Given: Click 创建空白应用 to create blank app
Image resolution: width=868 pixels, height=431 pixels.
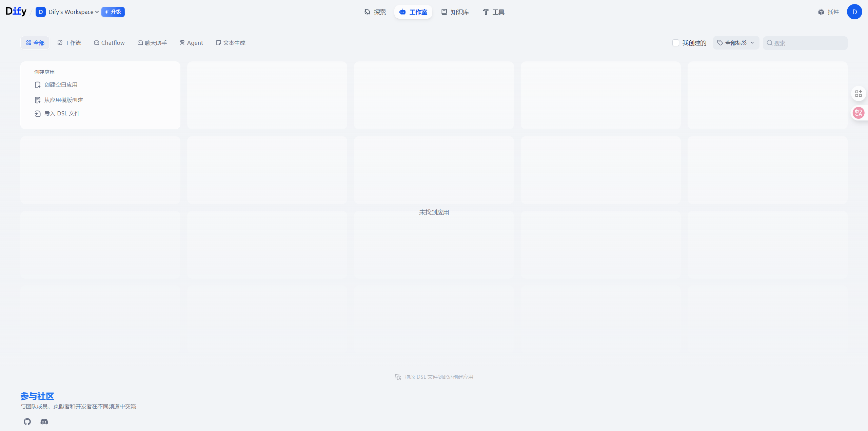Looking at the screenshot, I should 61,85.
